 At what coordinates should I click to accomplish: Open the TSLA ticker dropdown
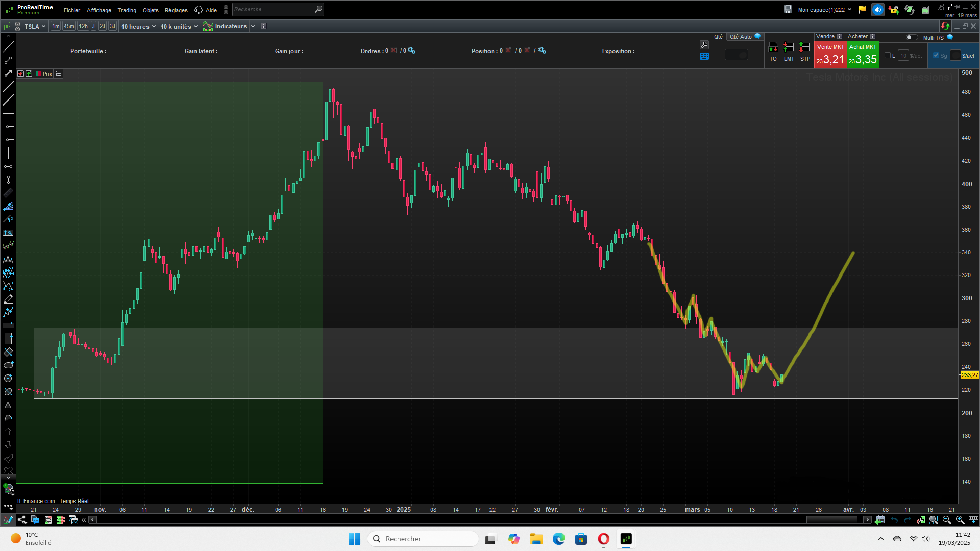pos(35,26)
